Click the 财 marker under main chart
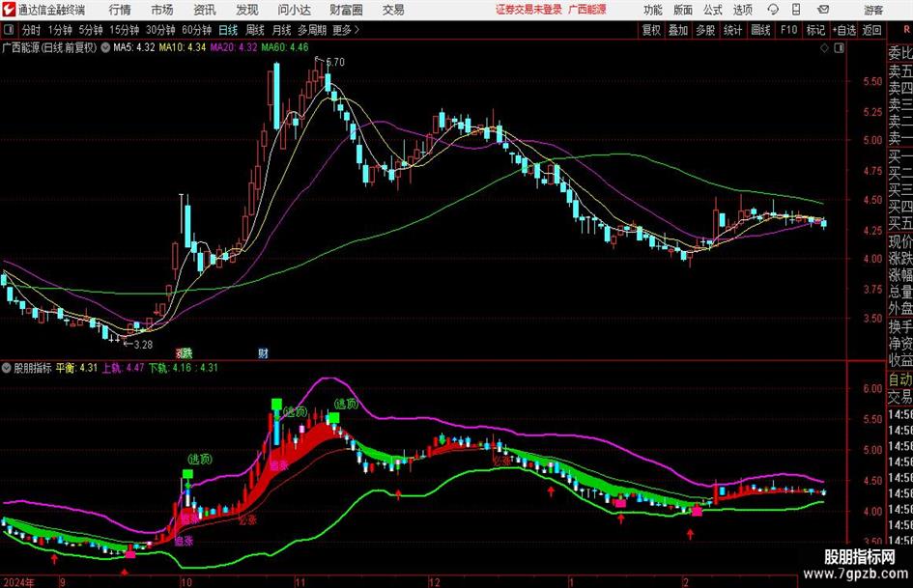 [263, 353]
